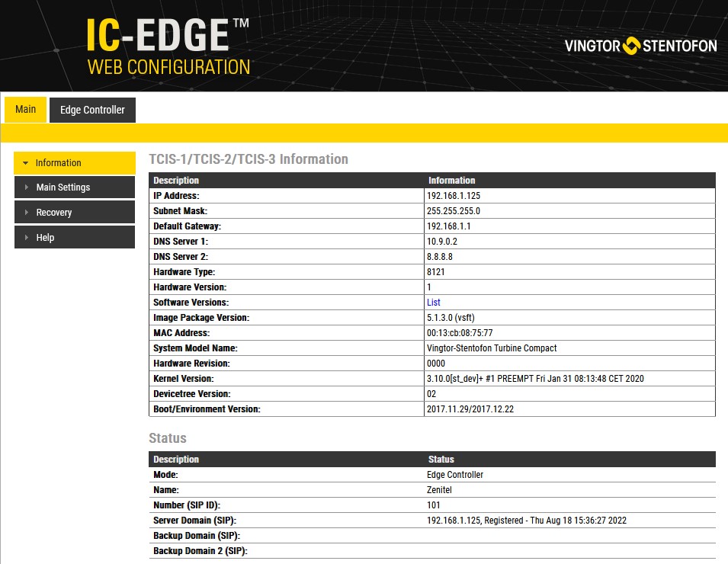Select the Server Domain registered status text

pyautogui.click(x=527, y=521)
